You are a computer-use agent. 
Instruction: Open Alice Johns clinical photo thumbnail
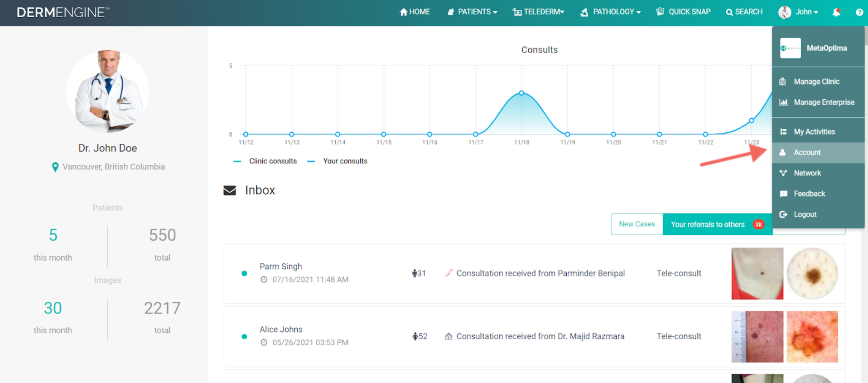757,337
